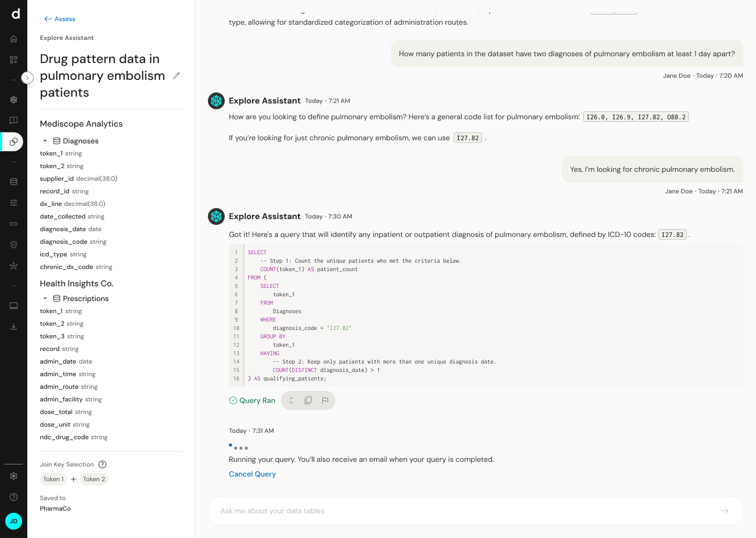Screen dimensions: 756x538
Task: Click the help question mark in sidebar
Action: pyautogui.click(x=14, y=497)
